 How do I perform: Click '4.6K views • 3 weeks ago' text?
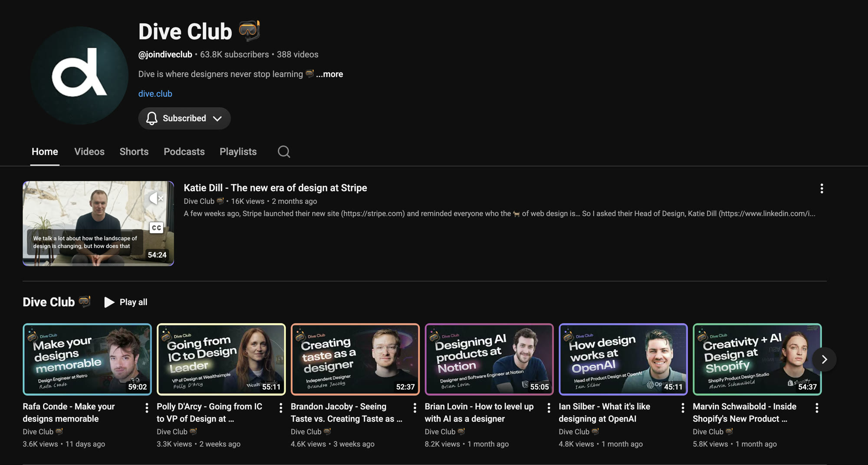coord(332,444)
